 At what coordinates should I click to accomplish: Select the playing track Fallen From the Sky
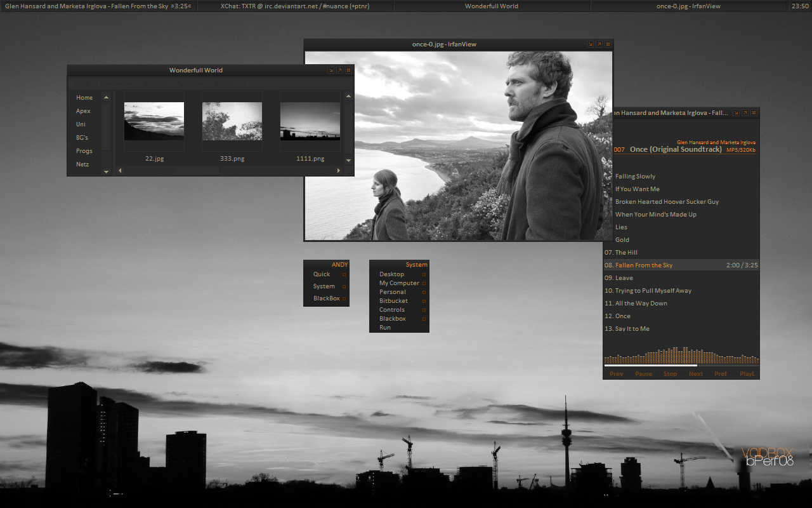(x=681, y=265)
